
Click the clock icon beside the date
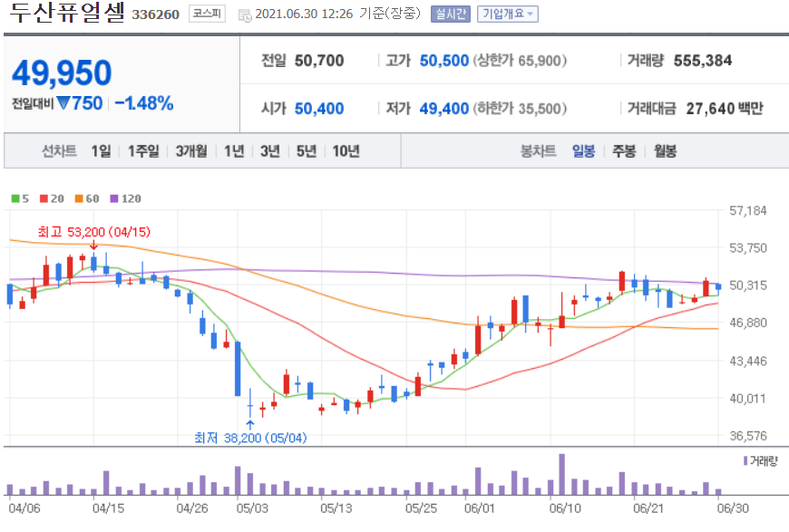245,15
